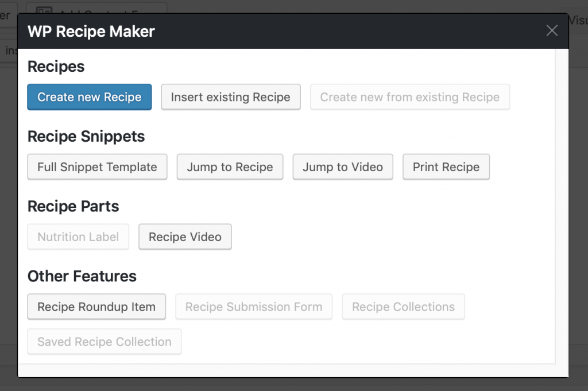Insert a Jump to Recipe snippet

click(230, 167)
